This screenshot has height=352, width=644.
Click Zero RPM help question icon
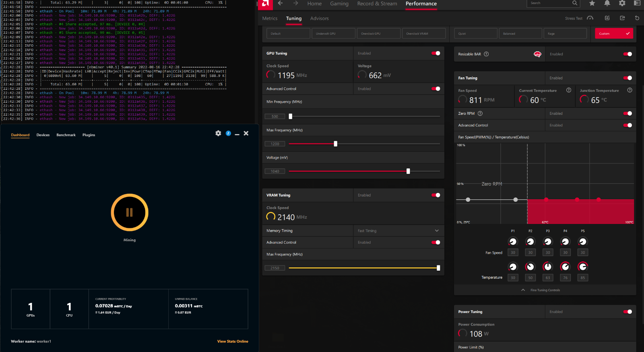pos(480,114)
